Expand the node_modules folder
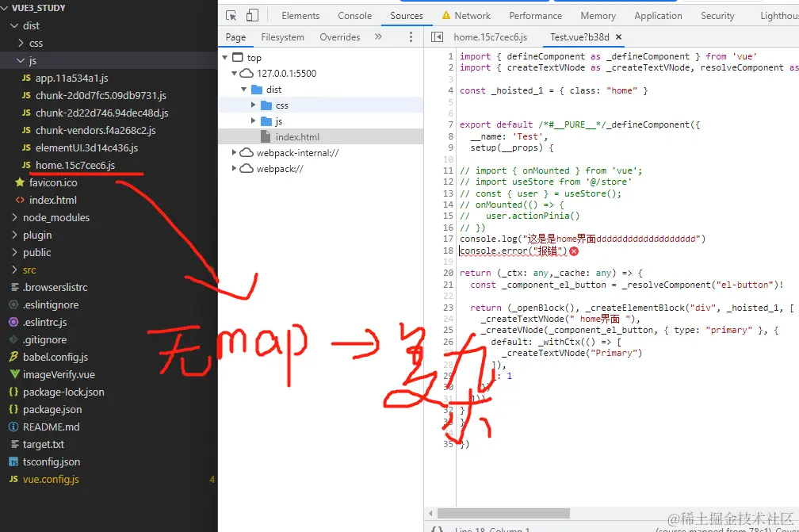Image resolution: width=799 pixels, height=532 pixels. [x=14, y=217]
